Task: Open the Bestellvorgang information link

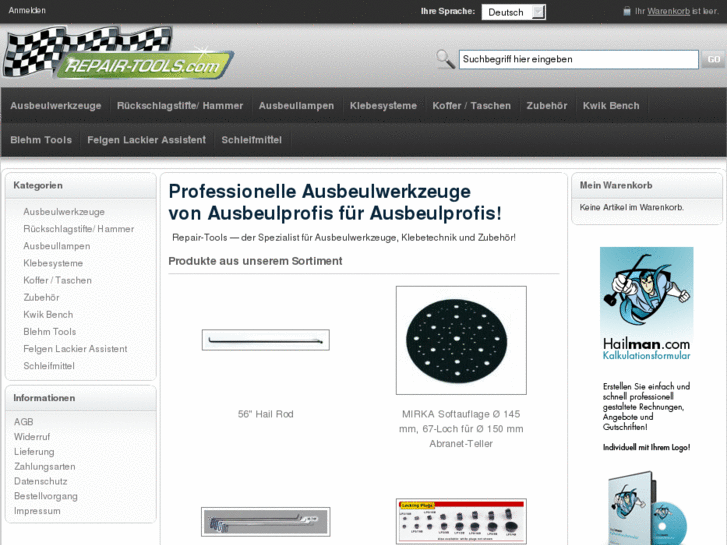Action: [45, 496]
